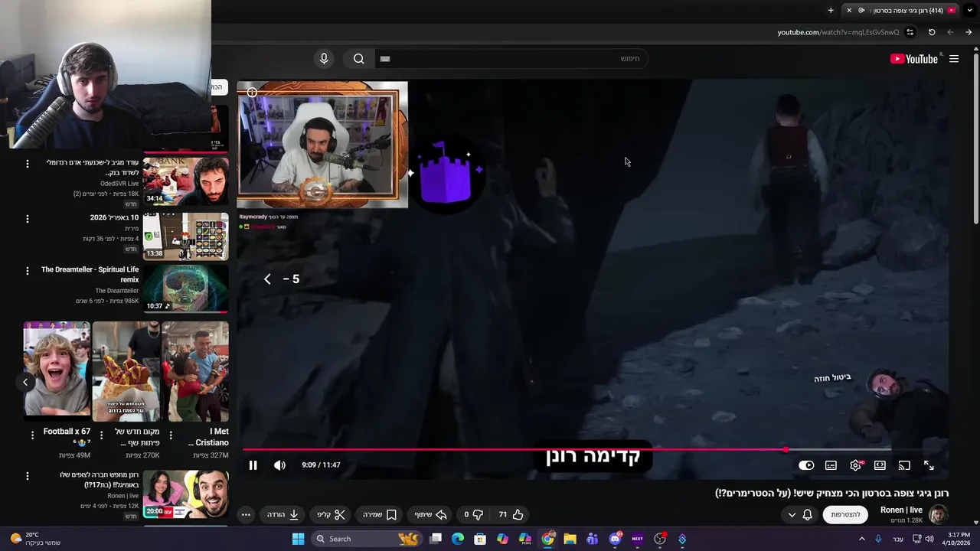Screen dimensions: 980x551
Task: Open the player settings gear
Action: [x=855, y=465]
